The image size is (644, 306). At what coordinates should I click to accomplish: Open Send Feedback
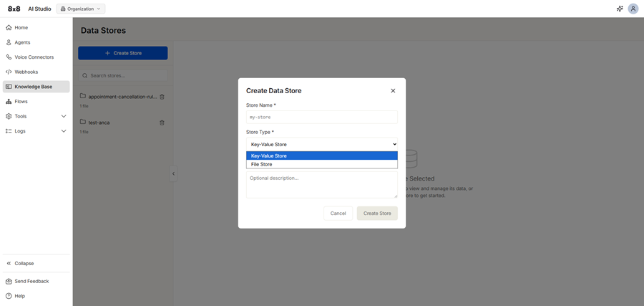36,282
